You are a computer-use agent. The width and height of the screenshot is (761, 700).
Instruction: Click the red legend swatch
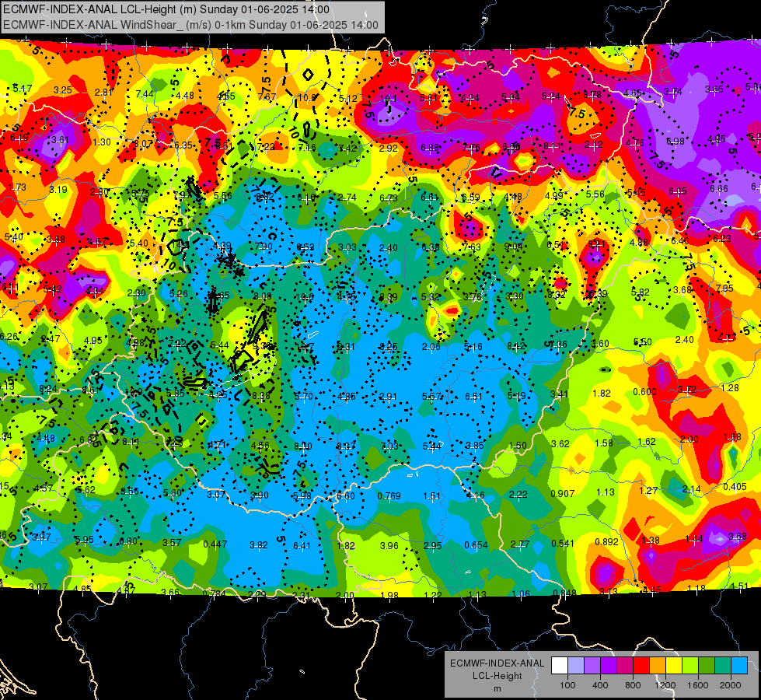[641, 666]
